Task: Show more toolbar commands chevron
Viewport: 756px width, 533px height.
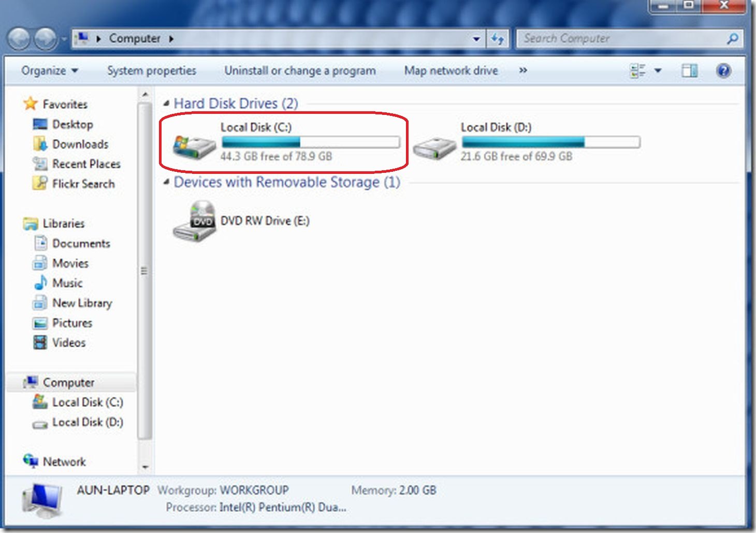Action: 523,70
